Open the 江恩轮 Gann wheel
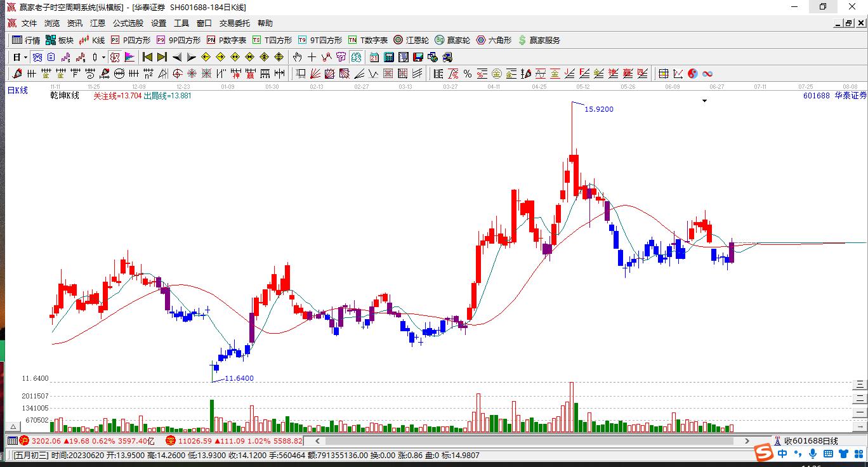 click(x=411, y=40)
